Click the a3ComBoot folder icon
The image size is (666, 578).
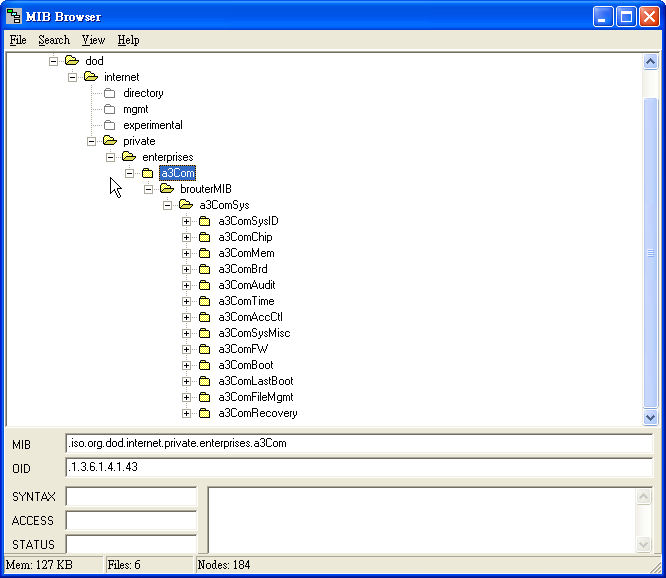point(205,365)
